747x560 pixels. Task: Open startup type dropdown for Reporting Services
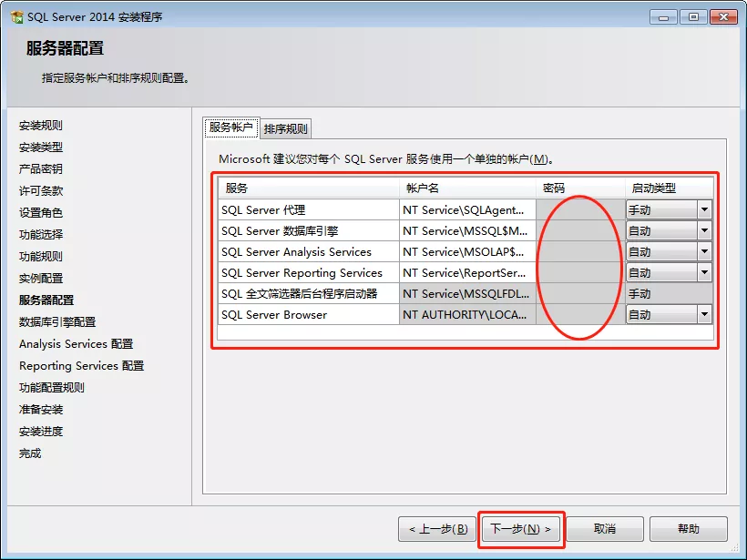(704, 272)
